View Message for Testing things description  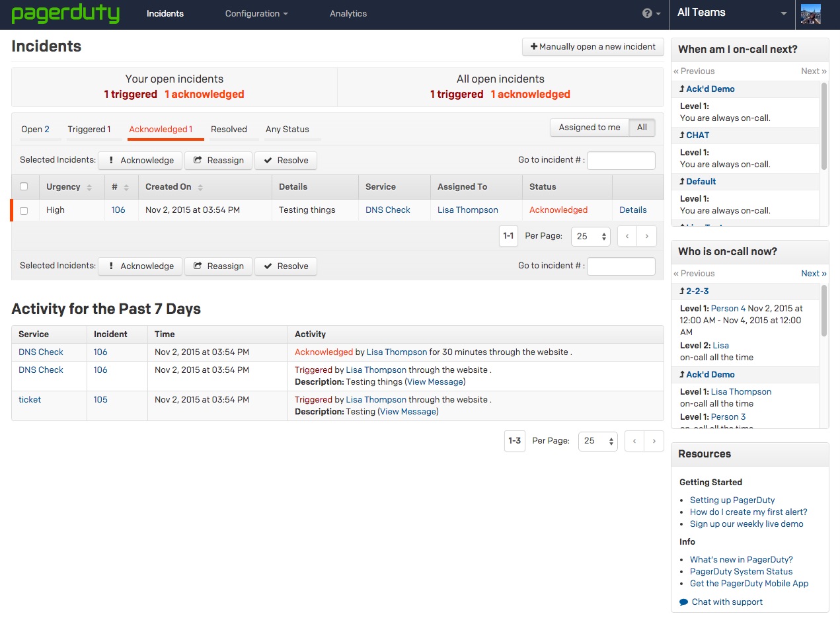pyautogui.click(x=436, y=382)
